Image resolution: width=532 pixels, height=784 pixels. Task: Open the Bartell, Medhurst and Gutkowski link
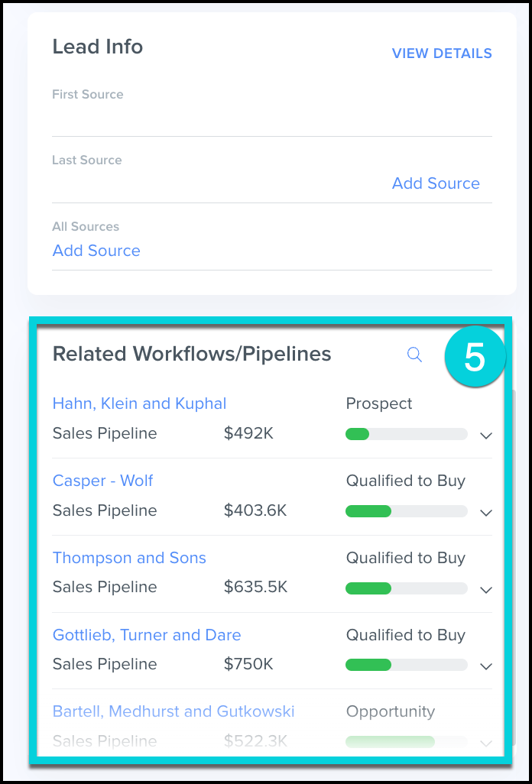[174, 711]
